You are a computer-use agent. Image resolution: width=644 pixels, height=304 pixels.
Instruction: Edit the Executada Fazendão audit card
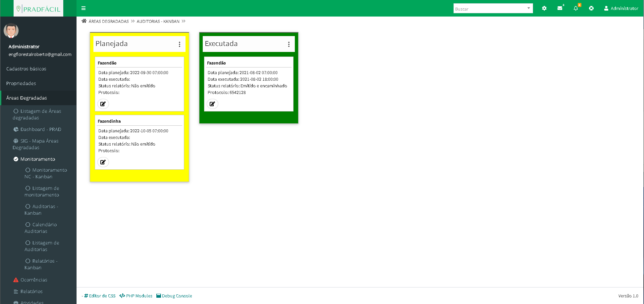click(212, 104)
